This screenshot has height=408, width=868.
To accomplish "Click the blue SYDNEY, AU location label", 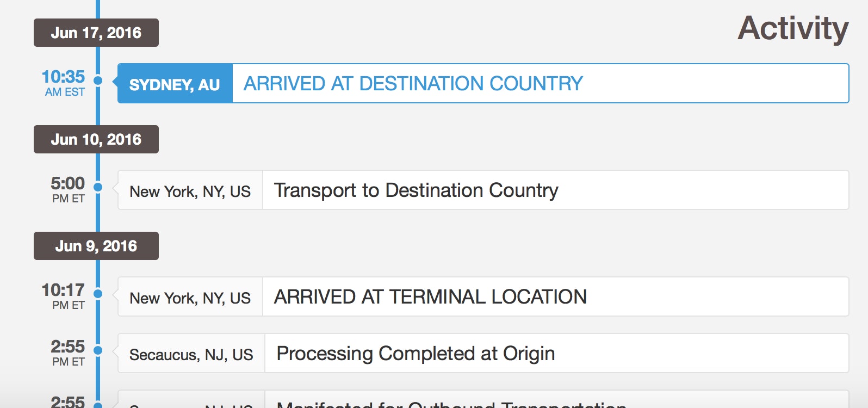I will [175, 84].
